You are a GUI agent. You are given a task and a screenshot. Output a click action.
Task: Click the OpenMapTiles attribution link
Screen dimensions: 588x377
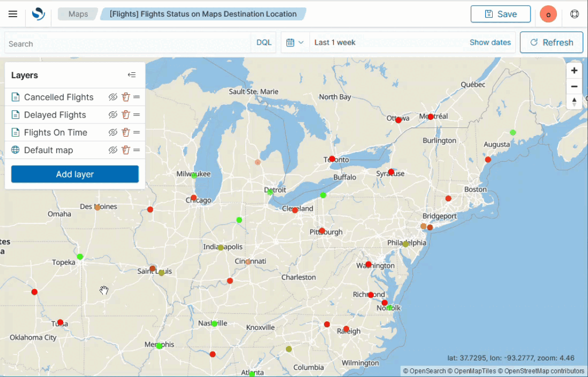click(471, 371)
